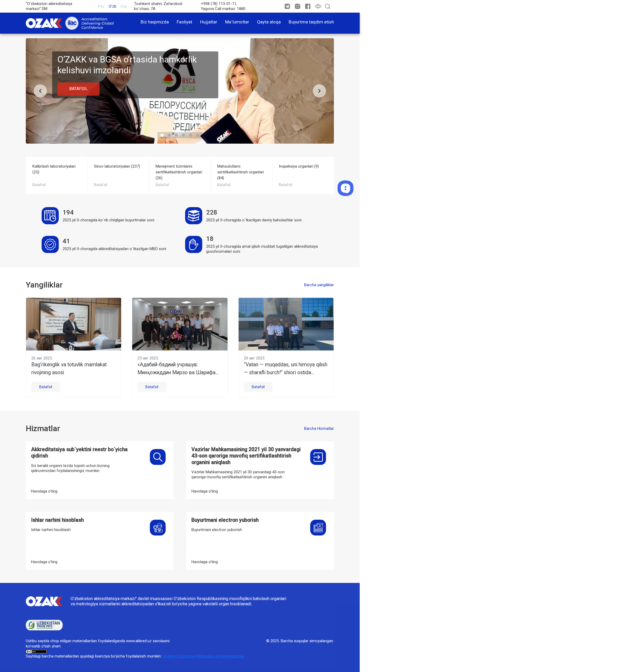The width and height of the screenshot is (642, 672).
Task: Show previous carousel slide arrow
Action: click(x=40, y=91)
